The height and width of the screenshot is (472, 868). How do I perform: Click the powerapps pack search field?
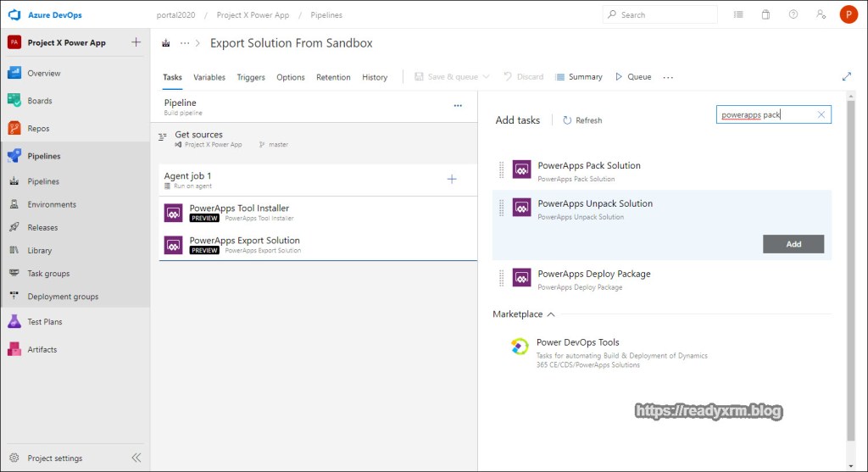tap(763, 114)
